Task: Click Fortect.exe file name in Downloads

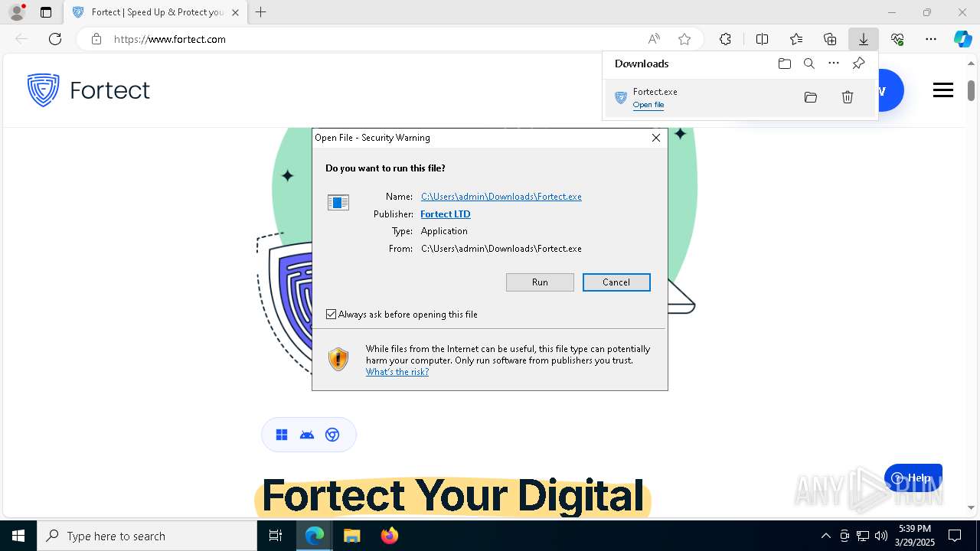Action: (x=655, y=92)
